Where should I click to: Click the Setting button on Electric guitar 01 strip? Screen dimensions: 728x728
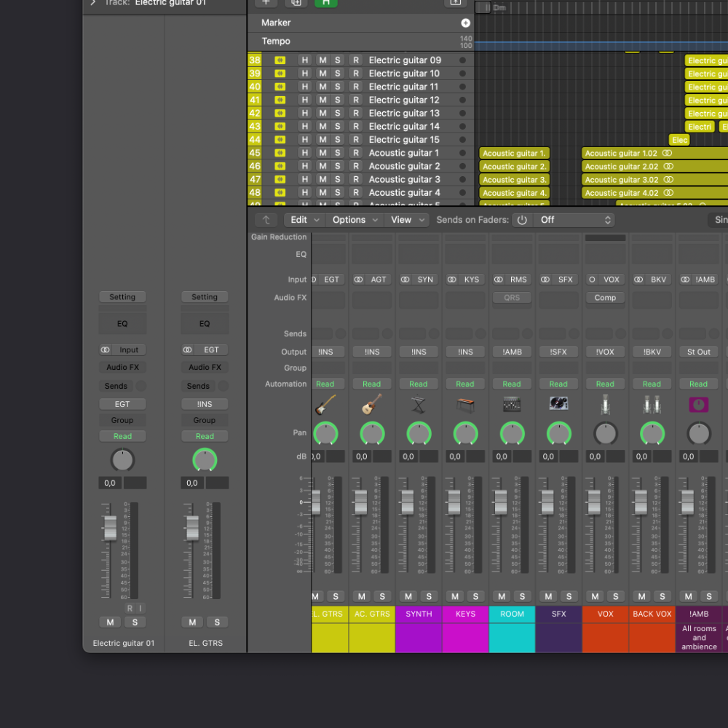click(122, 296)
